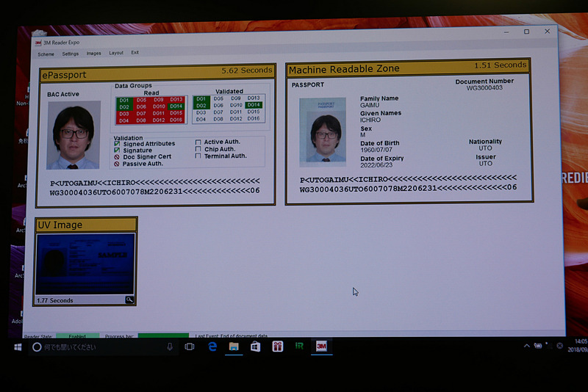Viewport: 588px width, 392px height.
Task: Open the Images menu
Action: click(94, 54)
